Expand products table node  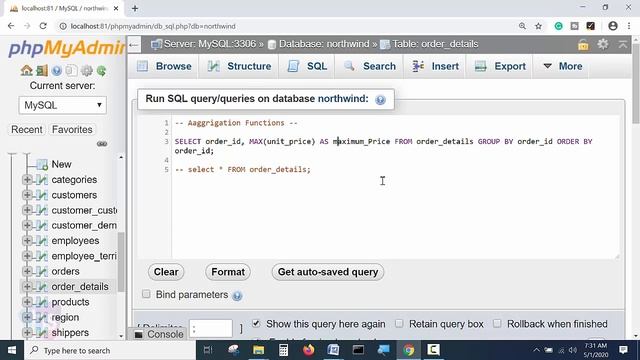[27, 302]
